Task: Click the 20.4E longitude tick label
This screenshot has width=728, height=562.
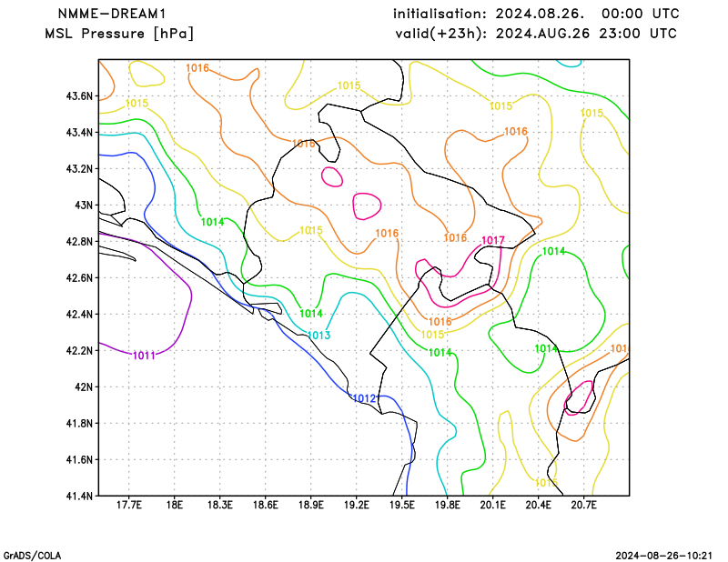Action: tap(539, 505)
